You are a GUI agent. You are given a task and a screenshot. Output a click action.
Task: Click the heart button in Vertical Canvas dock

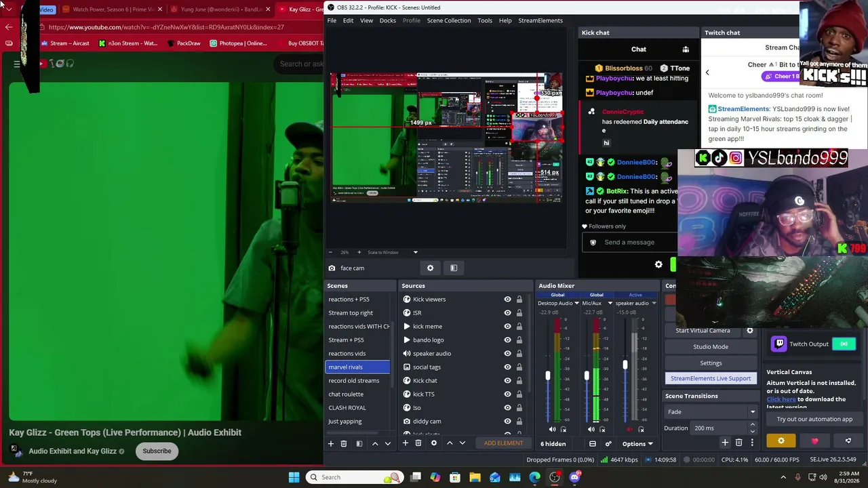[814, 441]
